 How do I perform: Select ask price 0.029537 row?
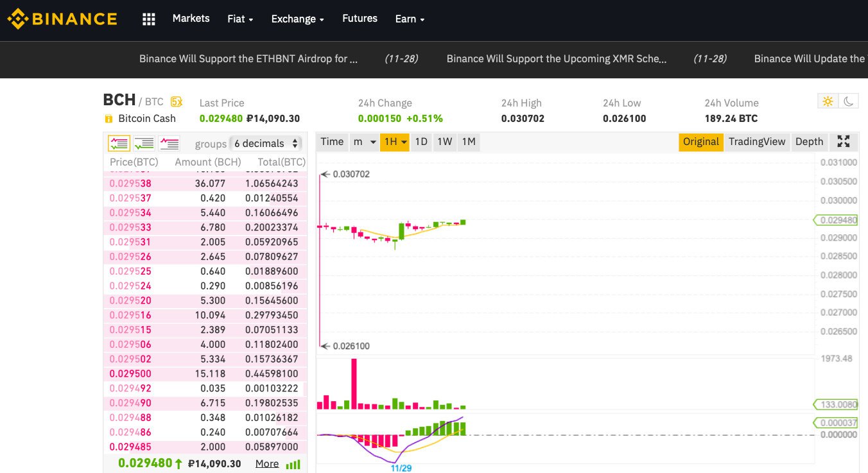205,198
